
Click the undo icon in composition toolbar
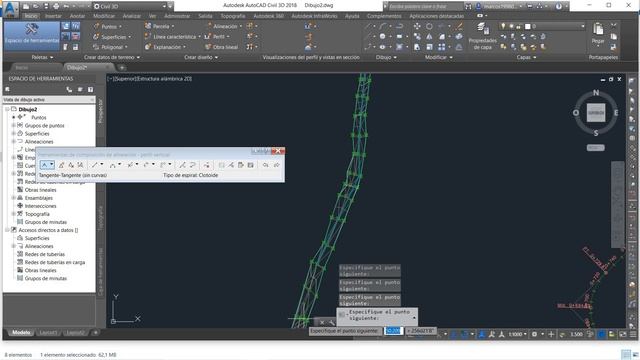pos(266,165)
